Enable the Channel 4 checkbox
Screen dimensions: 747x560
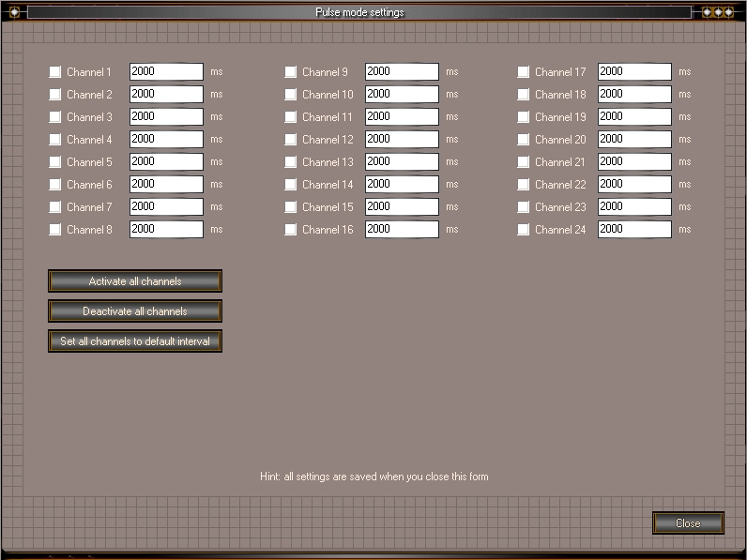55,140
